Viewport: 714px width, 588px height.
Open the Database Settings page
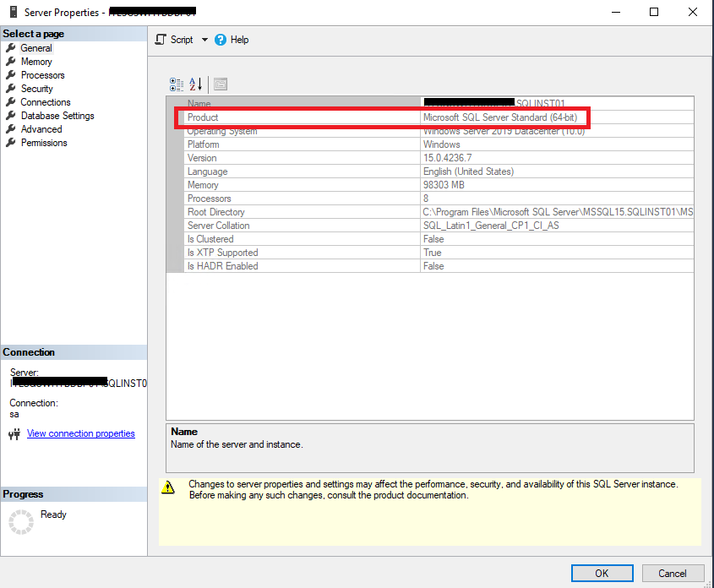tap(57, 116)
